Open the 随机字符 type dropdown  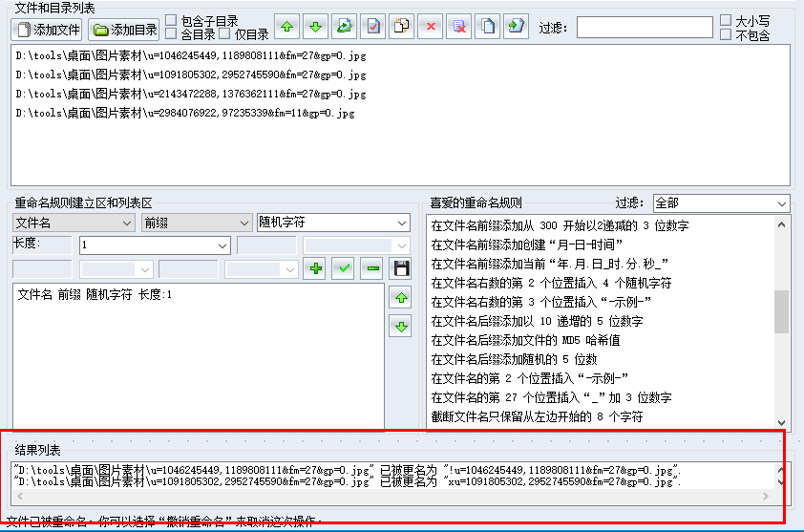(333, 223)
